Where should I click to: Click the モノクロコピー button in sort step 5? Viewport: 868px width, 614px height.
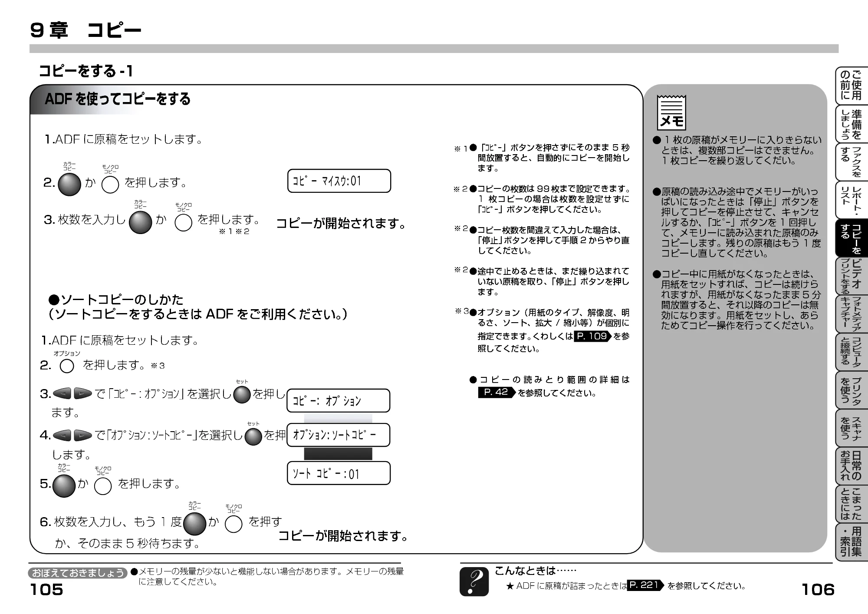pyautogui.click(x=103, y=486)
